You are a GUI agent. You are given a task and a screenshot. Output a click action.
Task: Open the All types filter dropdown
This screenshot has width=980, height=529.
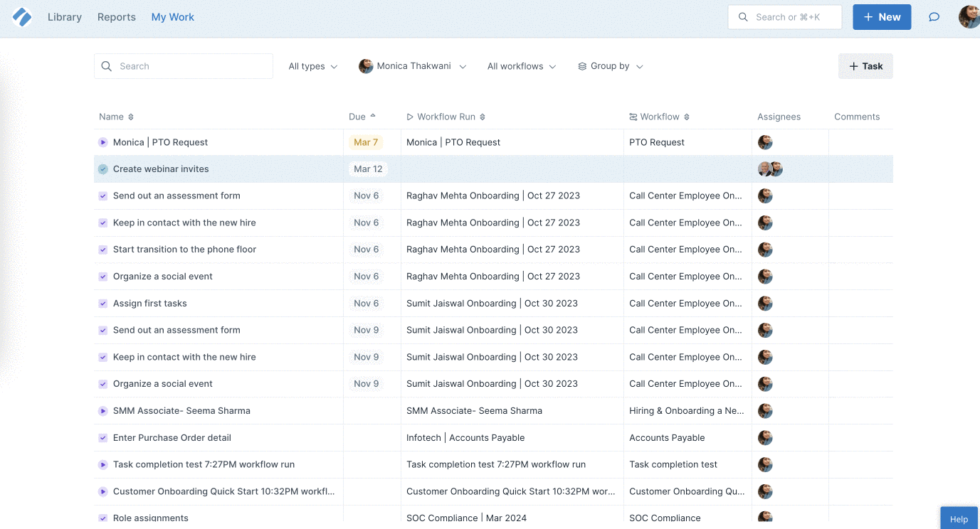pyautogui.click(x=312, y=66)
